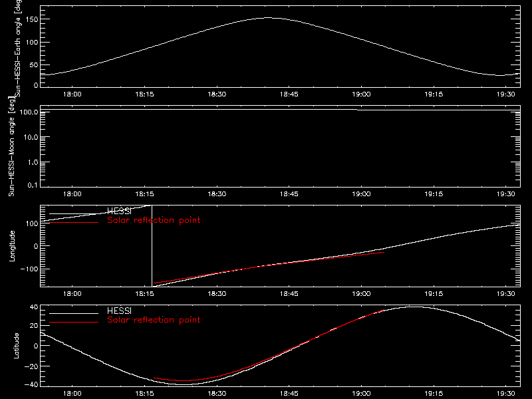Click the 0 tick on Longitude axis
The image size is (532, 399).
[36, 246]
